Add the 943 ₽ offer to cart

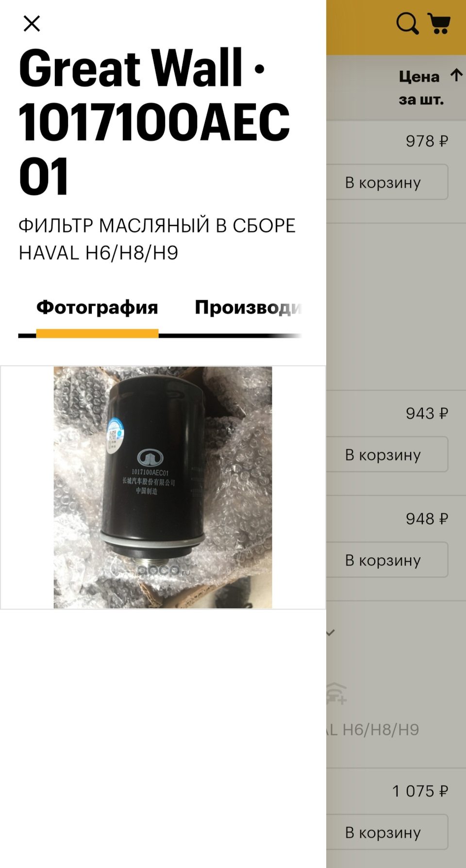tap(387, 454)
